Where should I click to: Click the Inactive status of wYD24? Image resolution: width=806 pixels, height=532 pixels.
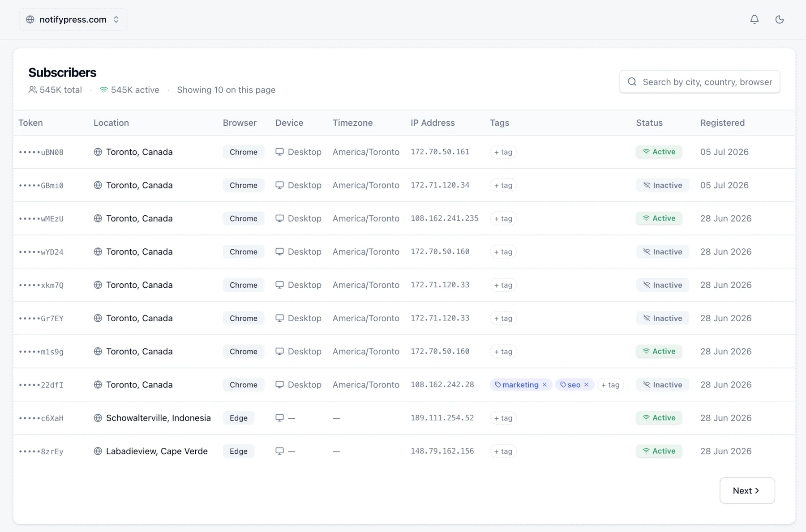[x=663, y=252]
